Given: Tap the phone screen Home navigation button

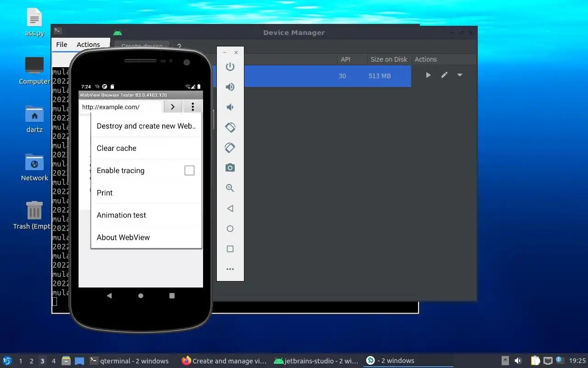Looking at the screenshot, I should [141, 296].
